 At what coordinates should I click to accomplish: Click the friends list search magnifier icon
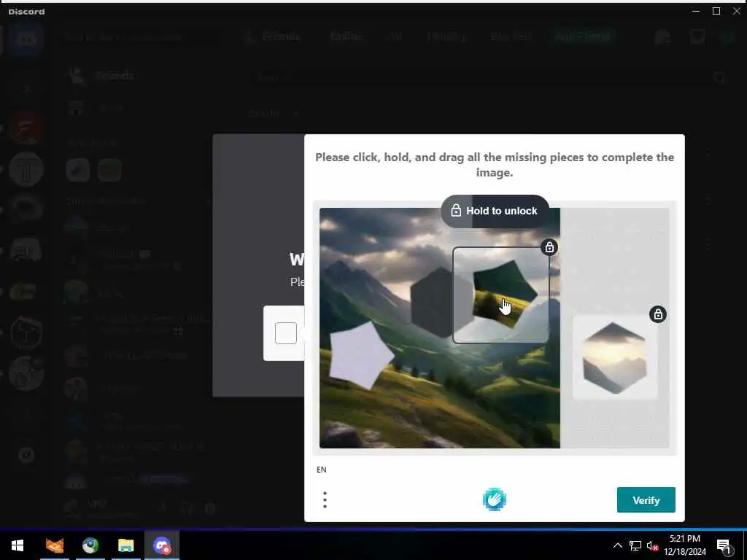click(x=719, y=77)
